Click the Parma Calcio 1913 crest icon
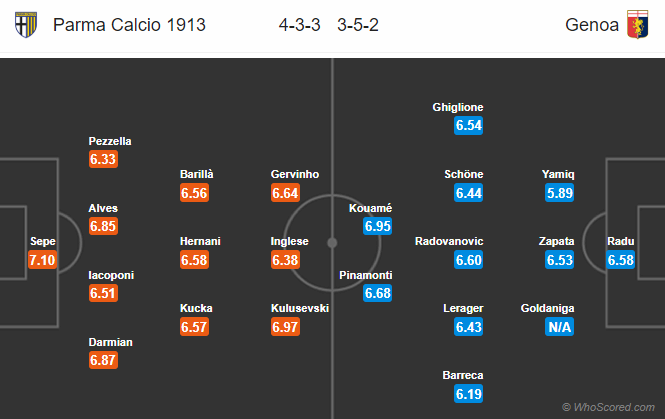 pos(25,25)
